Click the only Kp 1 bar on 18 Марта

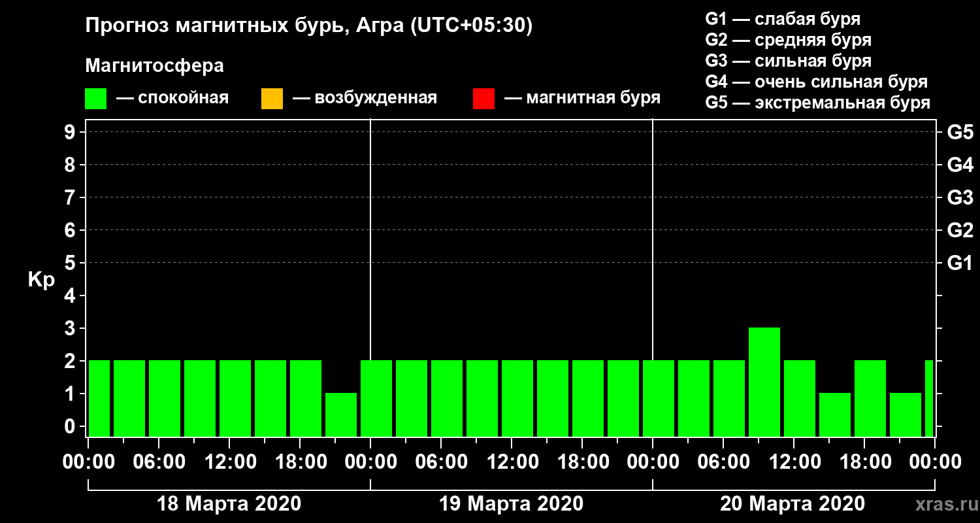click(341, 414)
